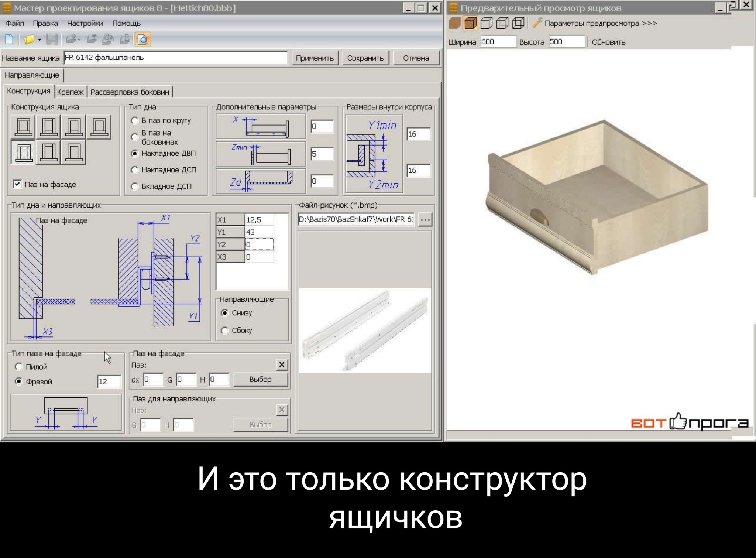Click the Фрезой value field showing 12
Image resolution: width=756 pixels, height=558 pixels.
coord(109,381)
